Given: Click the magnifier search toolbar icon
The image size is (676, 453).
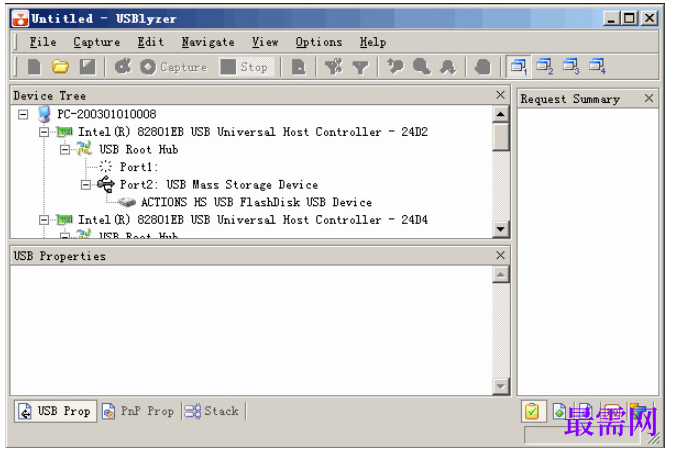Looking at the screenshot, I should [x=422, y=67].
